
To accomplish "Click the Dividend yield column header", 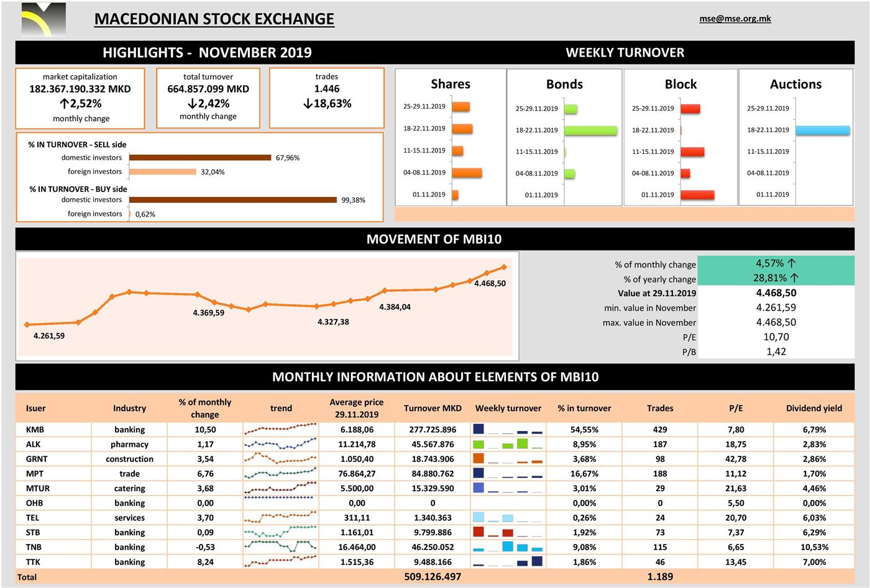I will point(814,409).
